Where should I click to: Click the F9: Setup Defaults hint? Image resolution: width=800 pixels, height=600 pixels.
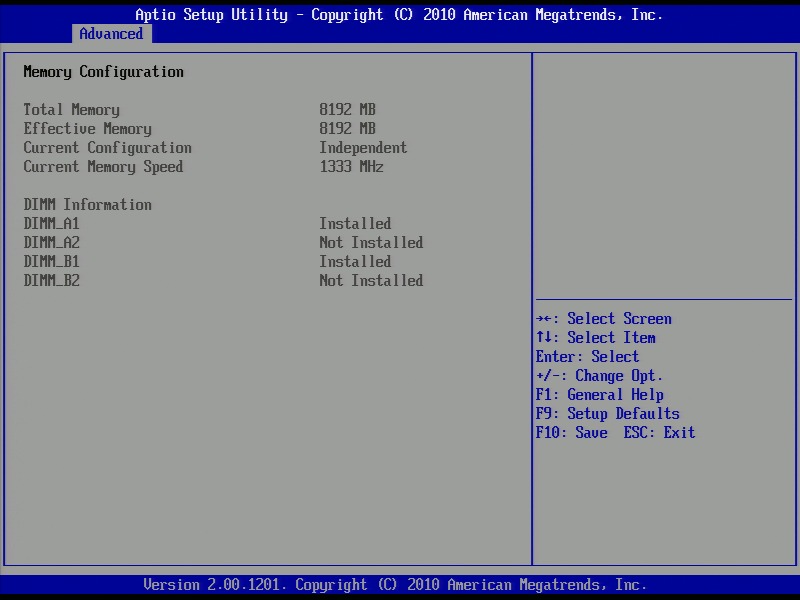[607, 414]
